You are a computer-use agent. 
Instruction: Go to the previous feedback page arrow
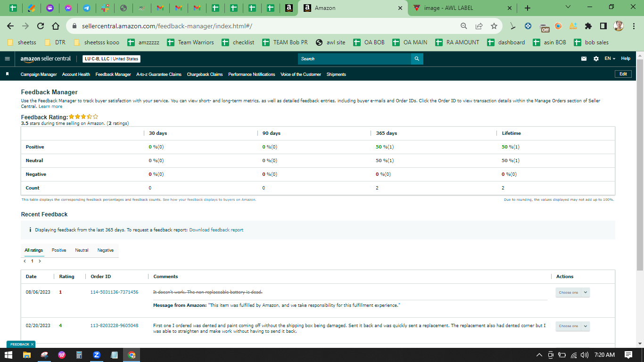tap(25, 261)
